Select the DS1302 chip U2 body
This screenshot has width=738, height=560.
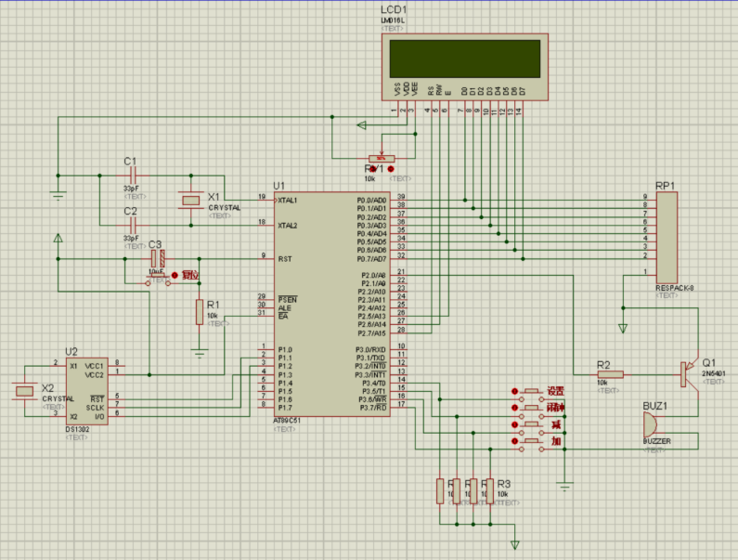pos(87,391)
